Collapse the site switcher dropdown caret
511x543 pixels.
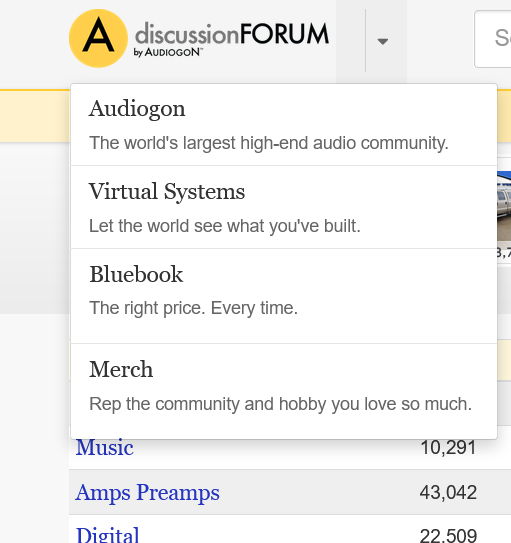click(383, 42)
